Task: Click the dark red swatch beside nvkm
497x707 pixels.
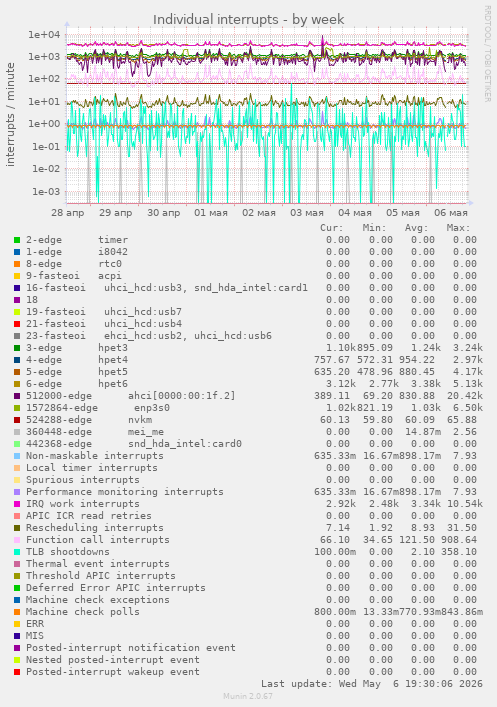Action: pos(17,420)
